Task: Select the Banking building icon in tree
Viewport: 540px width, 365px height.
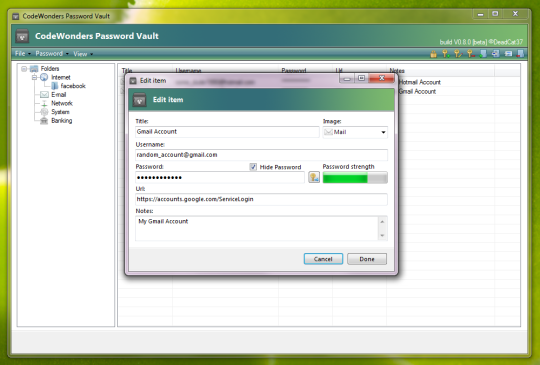Action: click(44, 121)
